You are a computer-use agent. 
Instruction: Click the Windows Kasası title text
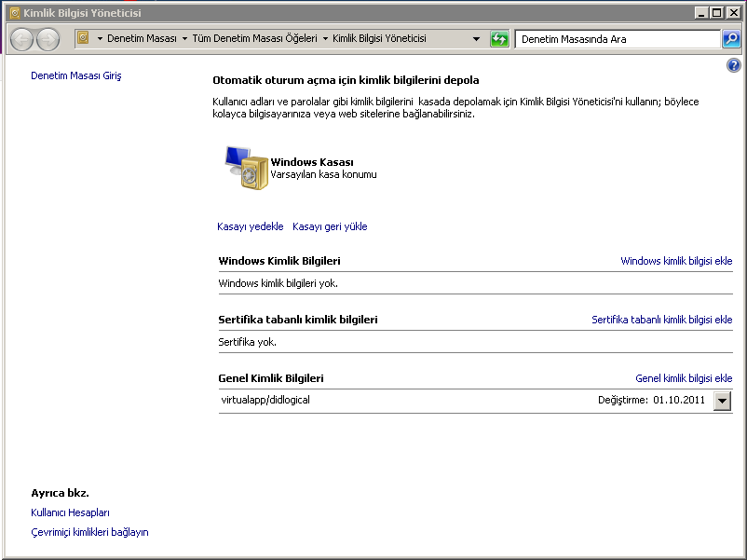click(x=312, y=162)
